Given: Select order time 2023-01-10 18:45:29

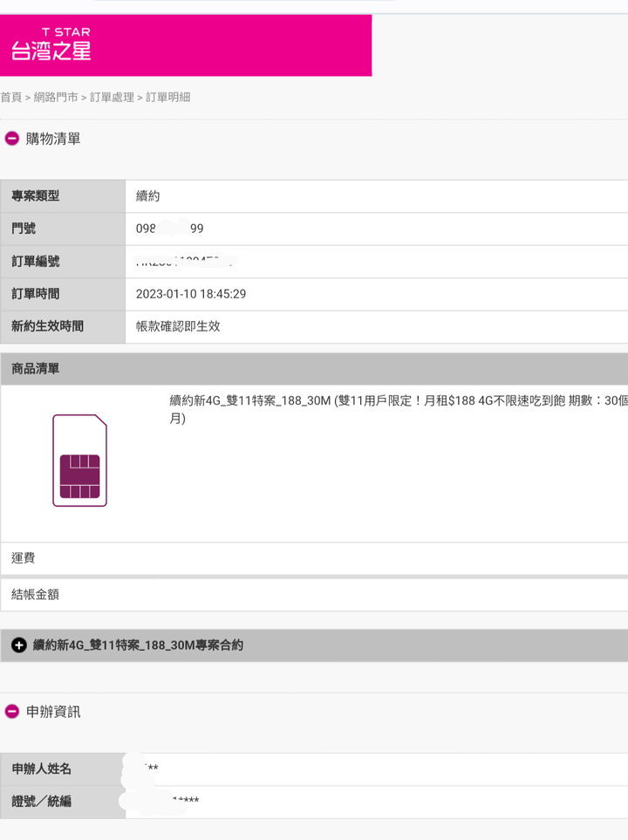Looking at the screenshot, I should [x=191, y=294].
